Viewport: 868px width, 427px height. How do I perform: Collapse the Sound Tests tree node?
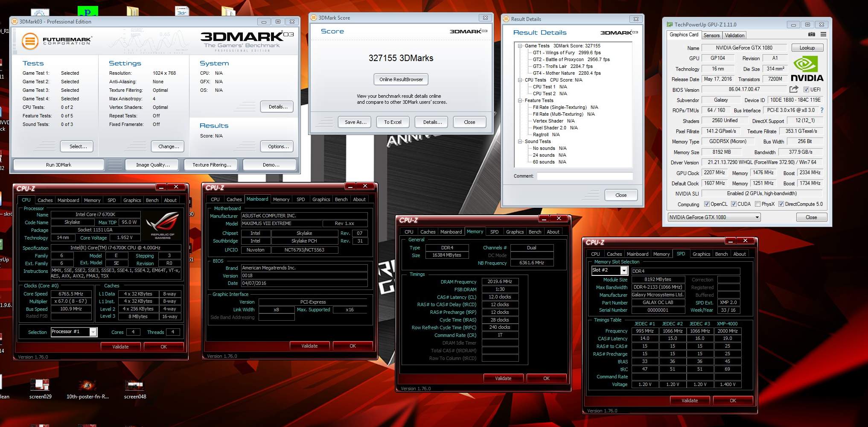tap(520, 141)
